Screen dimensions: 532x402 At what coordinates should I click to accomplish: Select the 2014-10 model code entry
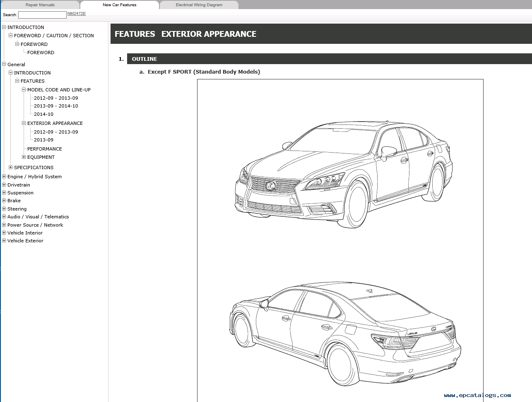[43, 114]
